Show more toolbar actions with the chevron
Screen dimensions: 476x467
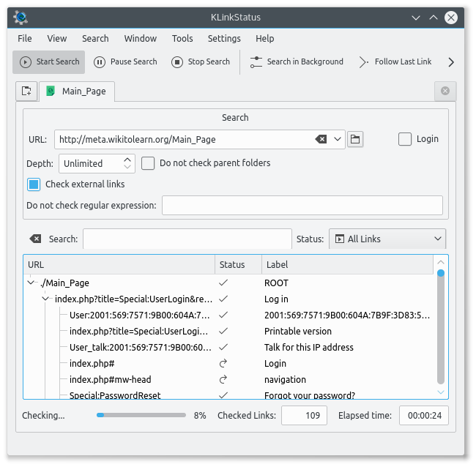tap(451, 62)
